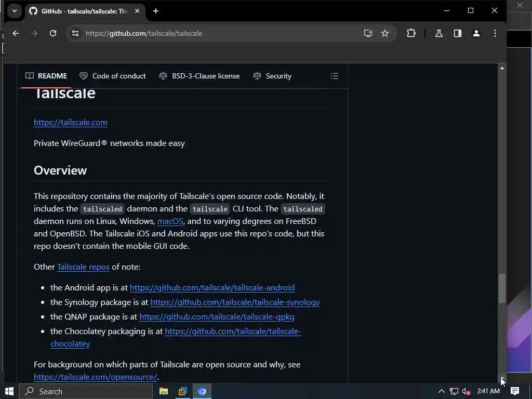Open the Windows Start menu
The width and height of the screenshot is (532, 399).
click(9, 391)
